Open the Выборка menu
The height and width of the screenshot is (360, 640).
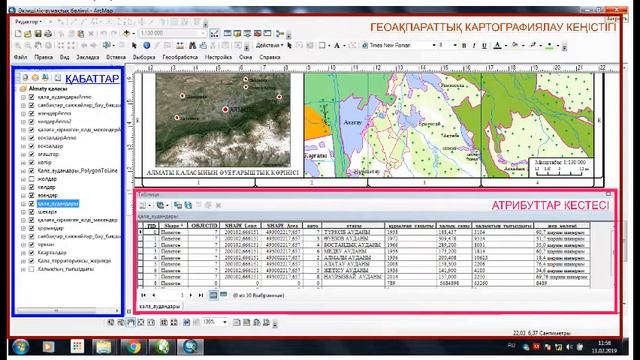144,57
